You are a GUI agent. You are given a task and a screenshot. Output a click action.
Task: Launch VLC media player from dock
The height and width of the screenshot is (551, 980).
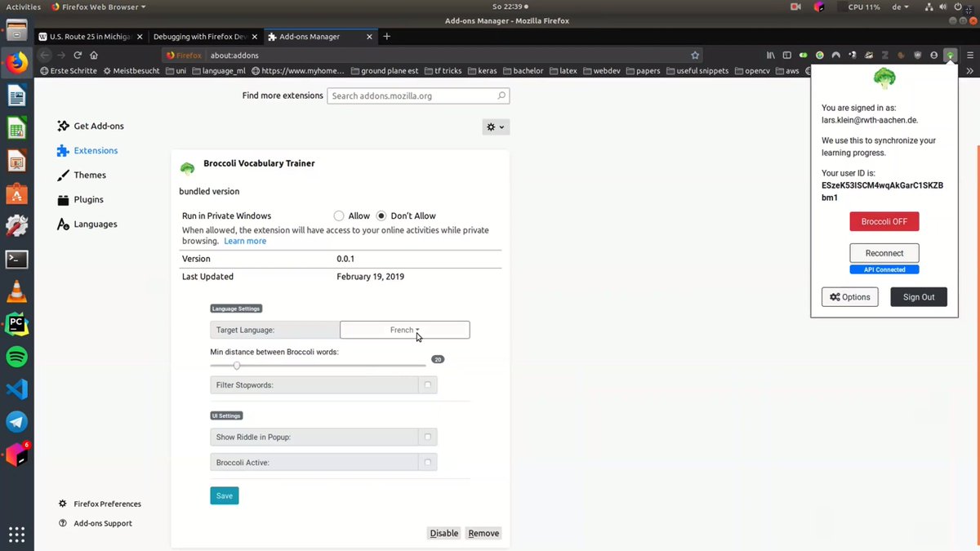[16, 291]
